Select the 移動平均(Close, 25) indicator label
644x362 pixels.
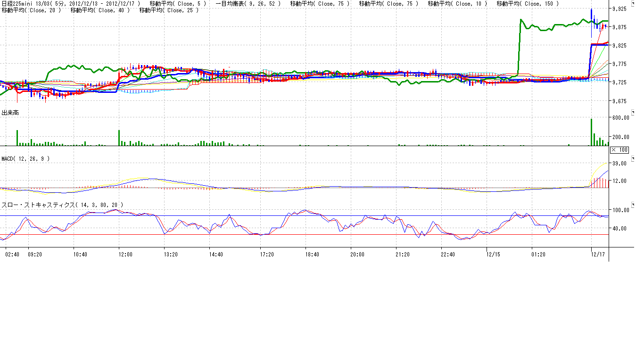[x=169, y=10]
